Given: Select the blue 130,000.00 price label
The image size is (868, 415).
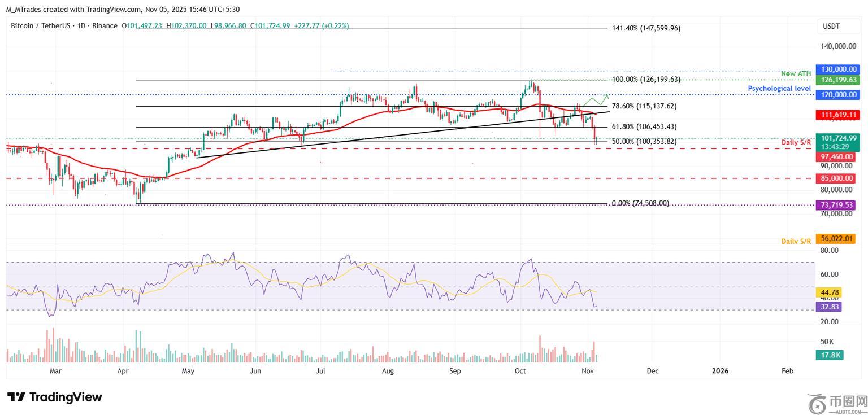Looking at the screenshot, I should coord(835,69).
